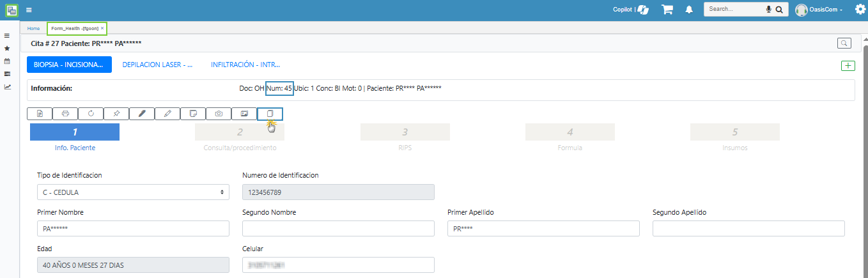Click the pushpin icon in the toolbar
Viewport: 868px width, 278px height.
point(116,114)
